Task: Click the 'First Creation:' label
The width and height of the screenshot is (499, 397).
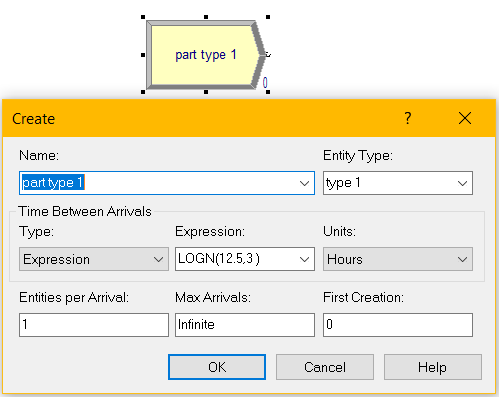Action: [x=363, y=297]
